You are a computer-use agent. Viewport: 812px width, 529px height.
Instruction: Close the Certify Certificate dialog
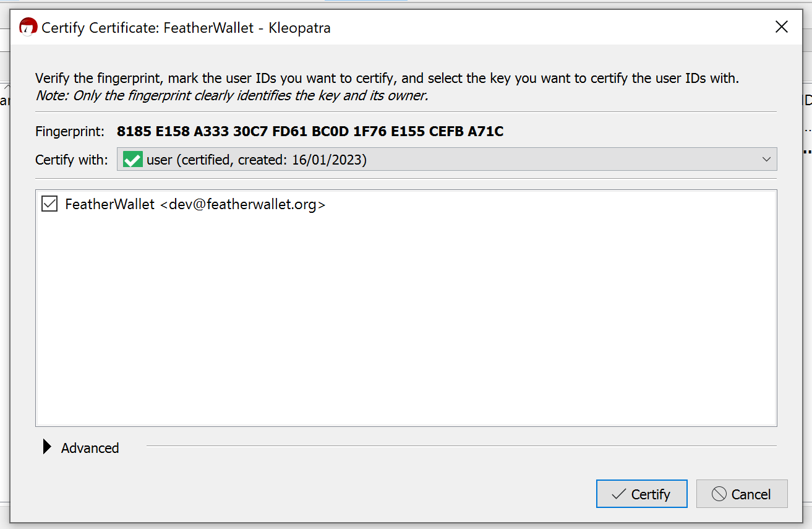click(x=782, y=27)
